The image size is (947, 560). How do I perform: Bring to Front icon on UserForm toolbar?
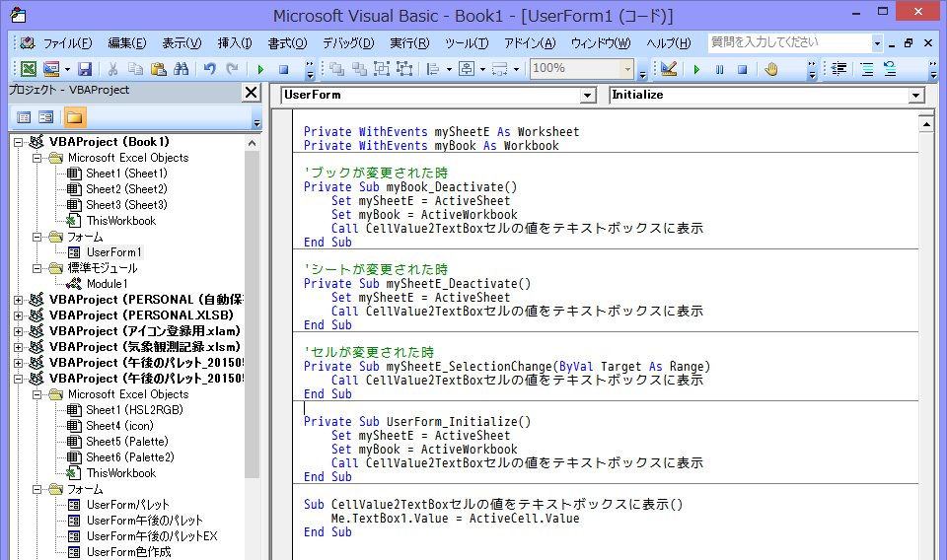click(x=337, y=69)
